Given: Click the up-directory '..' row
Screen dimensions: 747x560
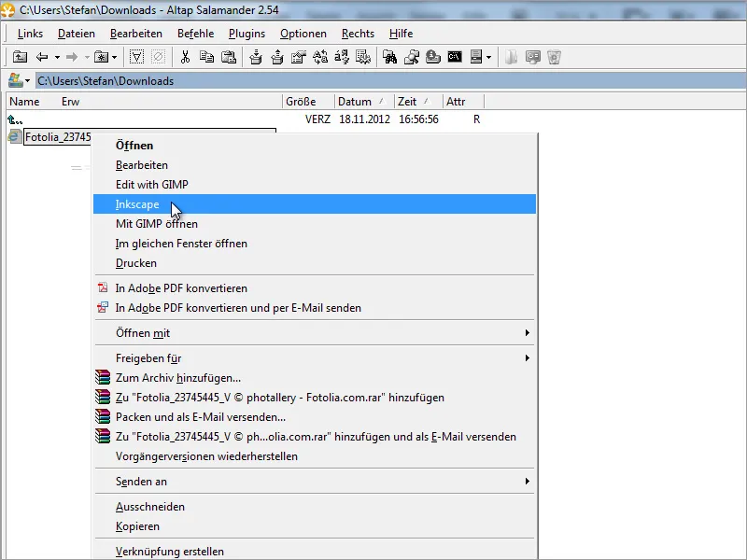Looking at the screenshot, I should click(x=244, y=119).
